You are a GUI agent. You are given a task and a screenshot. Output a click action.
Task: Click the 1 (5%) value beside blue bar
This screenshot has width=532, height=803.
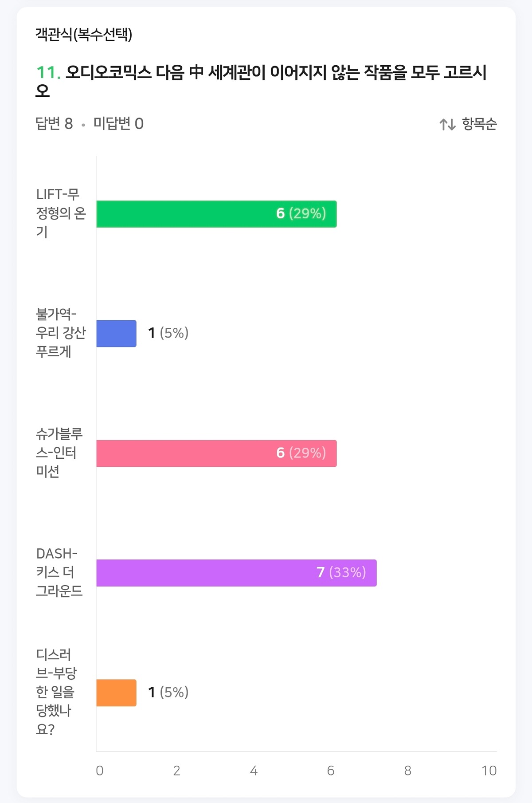[168, 333]
